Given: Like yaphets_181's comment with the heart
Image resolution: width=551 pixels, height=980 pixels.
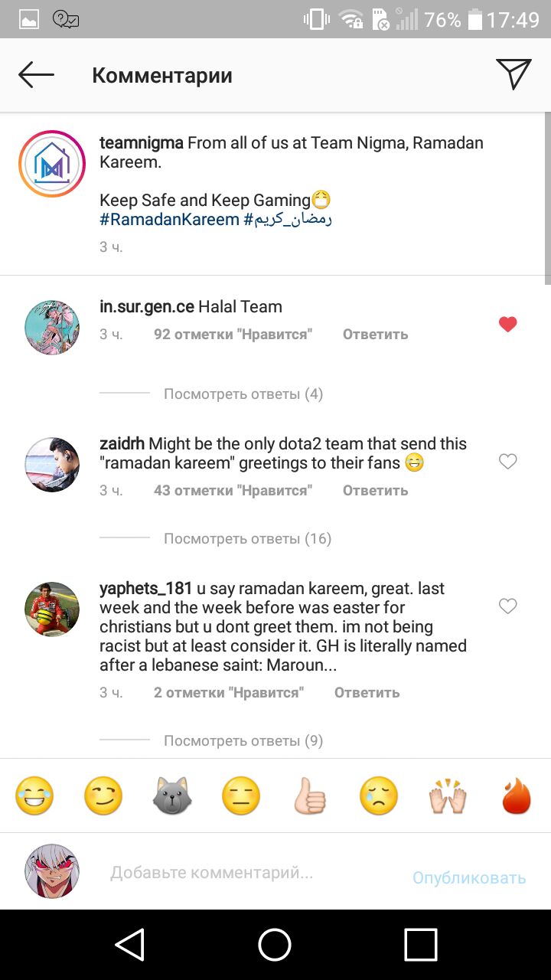Looking at the screenshot, I should click(x=508, y=606).
